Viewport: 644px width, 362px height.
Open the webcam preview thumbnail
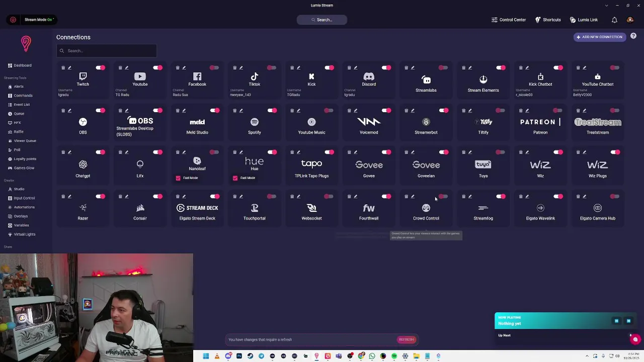click(x=97, y=308)
